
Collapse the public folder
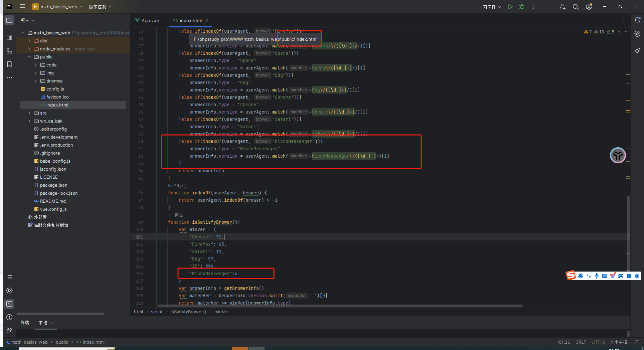coord(29,57)
